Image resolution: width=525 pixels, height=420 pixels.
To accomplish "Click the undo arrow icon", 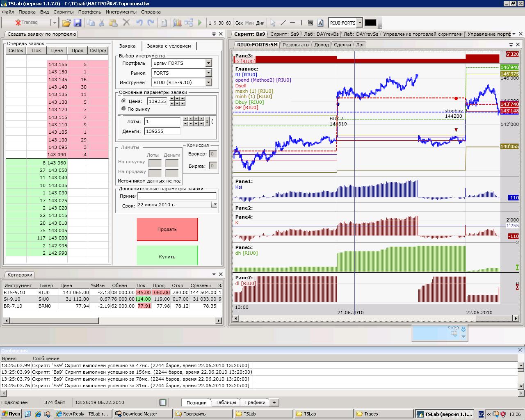I will tap(139, 23).
